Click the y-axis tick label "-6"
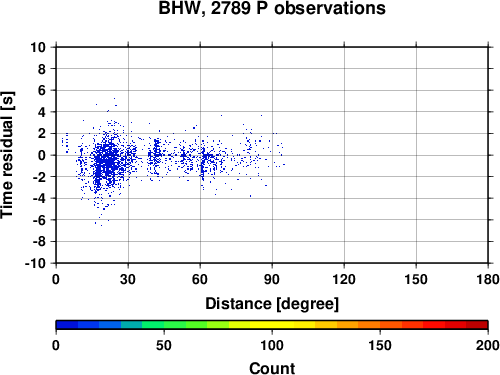This screenshot has height=375, width=500. point(39,220)
